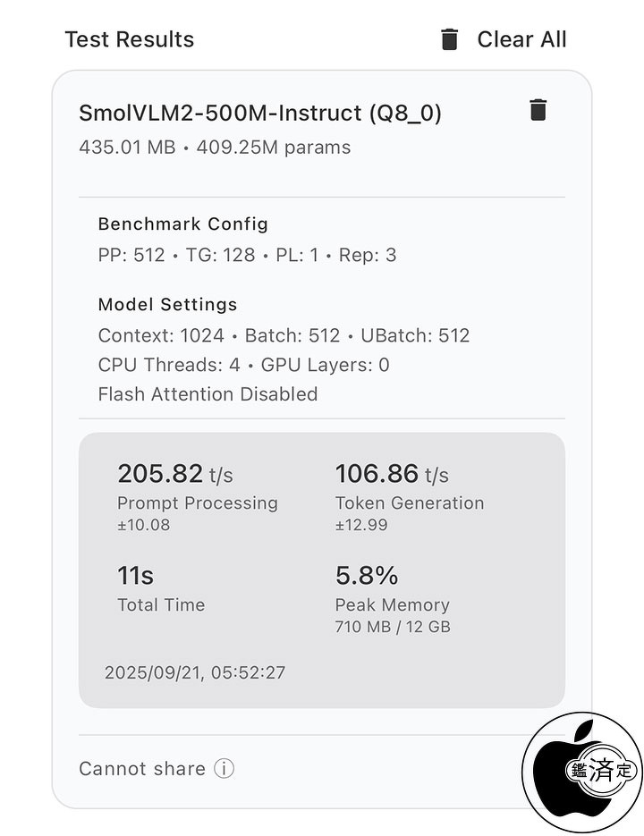Screen dimensions: 644x836
Task: Click the Context: 1024 settings line
Action: (284, 335)
